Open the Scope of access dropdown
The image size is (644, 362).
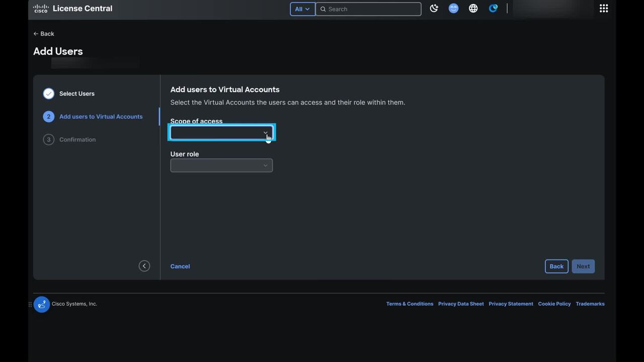[221, 133]
